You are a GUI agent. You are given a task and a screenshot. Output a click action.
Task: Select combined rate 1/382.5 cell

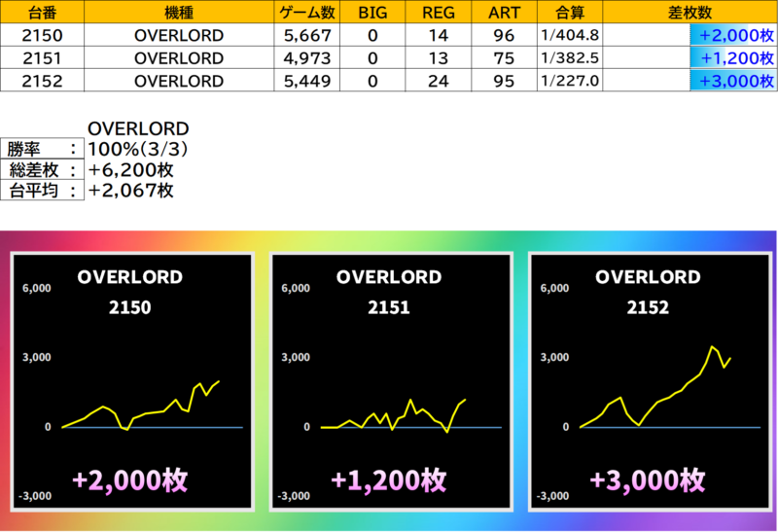(x=570, y=58)
